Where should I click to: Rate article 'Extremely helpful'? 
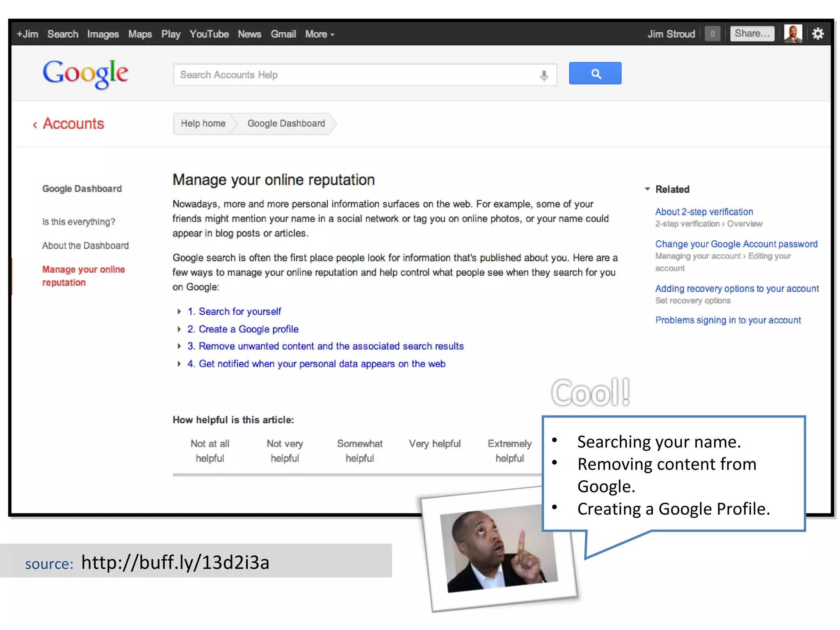(509, 451)
